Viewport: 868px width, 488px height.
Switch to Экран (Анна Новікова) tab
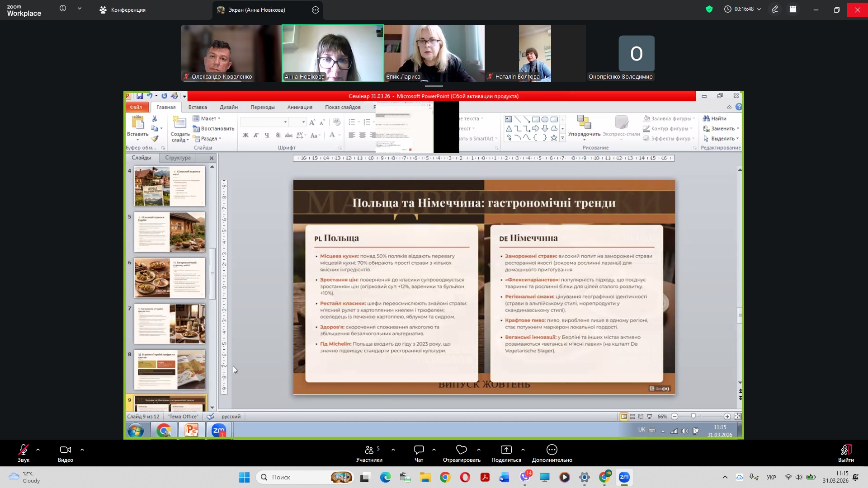[256, 9]
